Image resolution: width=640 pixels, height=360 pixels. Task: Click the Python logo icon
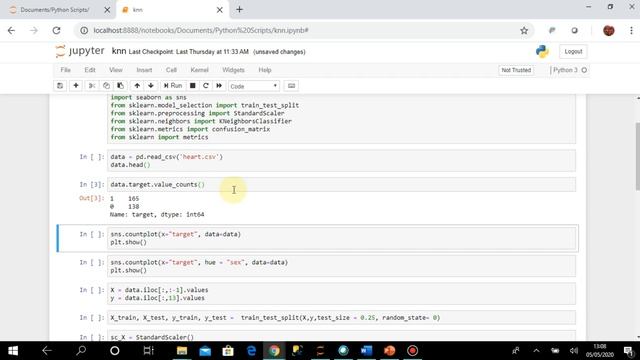542,51
